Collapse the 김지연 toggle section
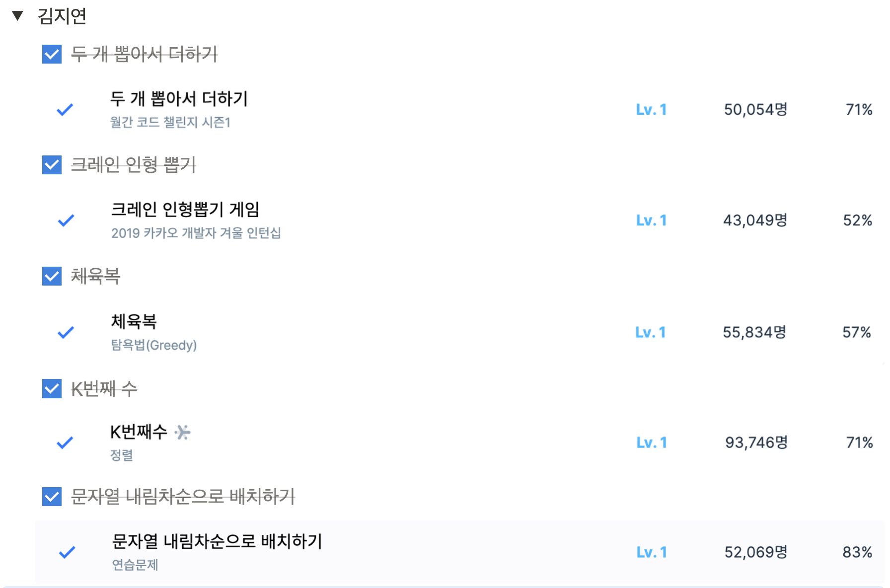 17,16
